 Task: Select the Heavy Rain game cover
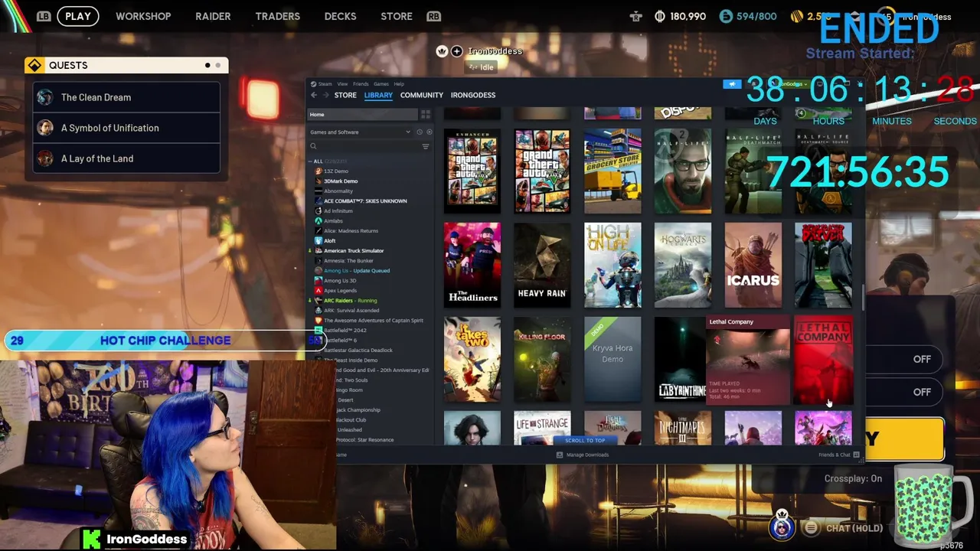(542, 265)
